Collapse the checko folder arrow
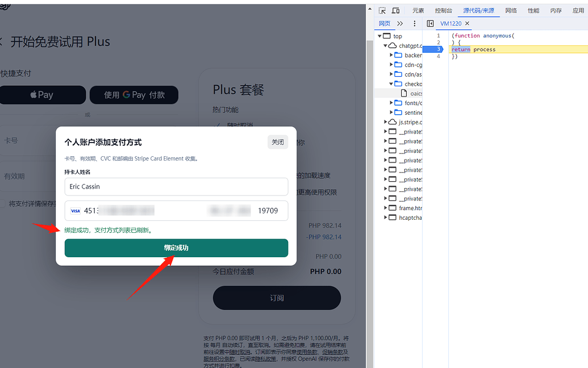The height and width of the screenshot is (368, 588). pyautogui.click(x=391, y=83)
